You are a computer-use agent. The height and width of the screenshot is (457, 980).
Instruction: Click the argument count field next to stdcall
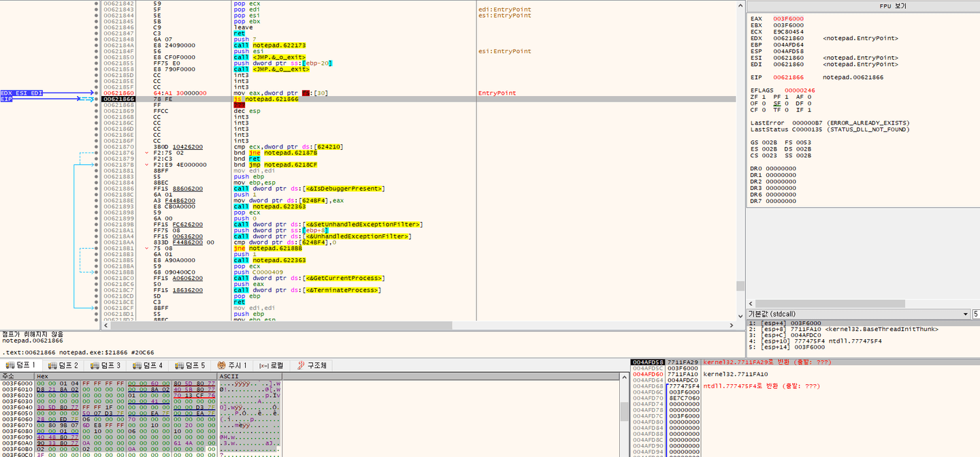pos(976,314)
